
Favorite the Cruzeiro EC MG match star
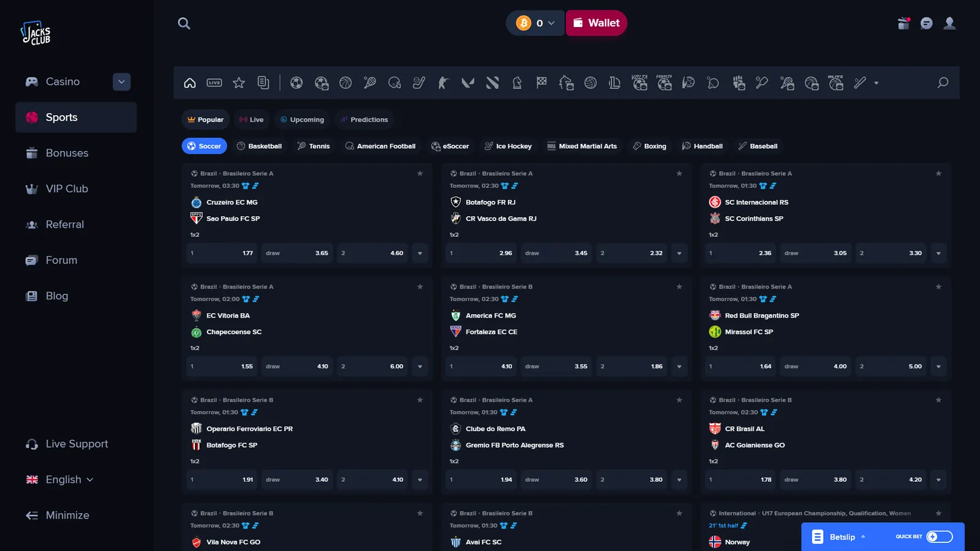(x=420, y=173)
